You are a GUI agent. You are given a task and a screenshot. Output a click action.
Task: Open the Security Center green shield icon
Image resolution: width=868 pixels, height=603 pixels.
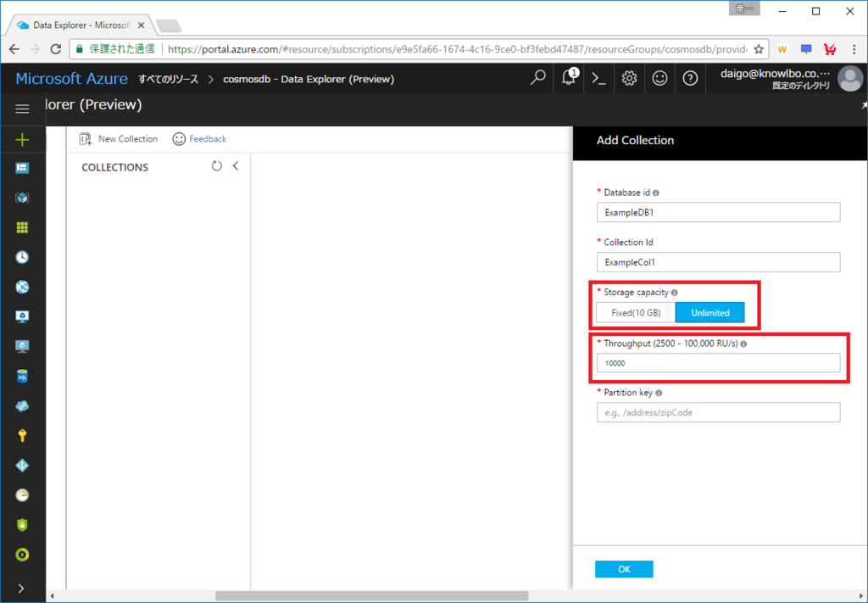[22, 525]
